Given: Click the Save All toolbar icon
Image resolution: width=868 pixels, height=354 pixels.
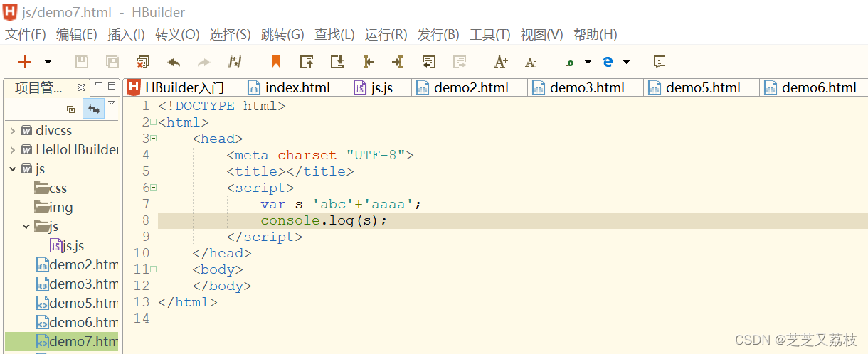Looking at the screenshot, I should tap(112, 62).
